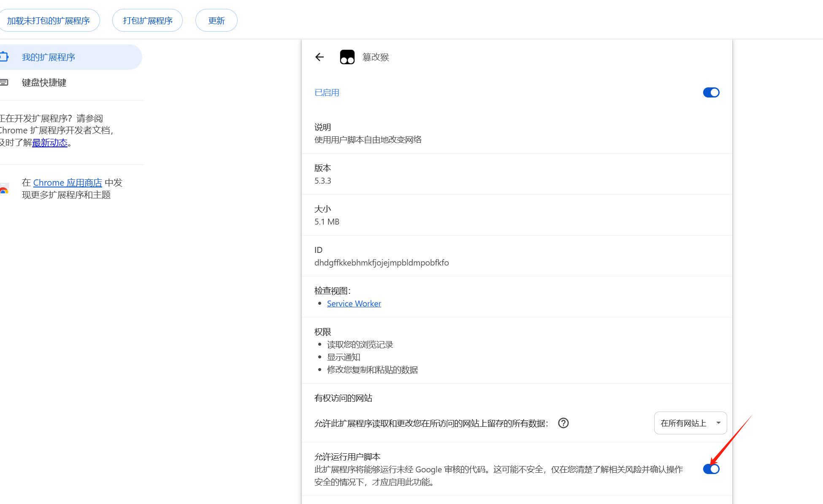Click the puzzle piece icon beside 我的扩展程序
This screenshot has height=504, width=823.
pyautogui.click(x=4, y=56)
